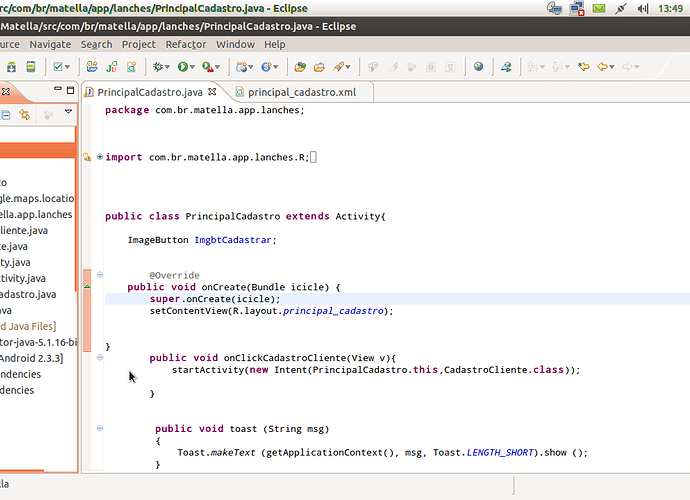690x500 pixels.
Task: Click the Open Type toolbar icon
Action: pos(299,67)
